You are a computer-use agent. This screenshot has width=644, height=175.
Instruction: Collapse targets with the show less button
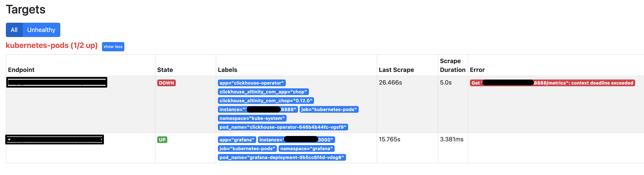[x=113, y=46]
